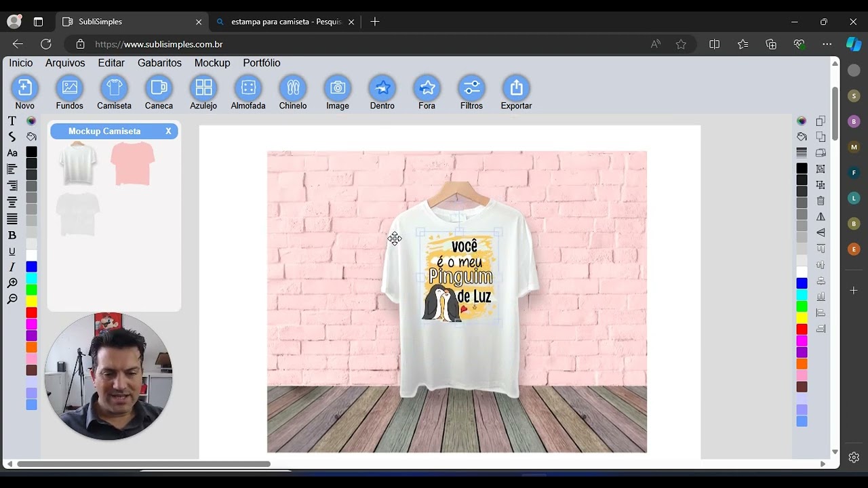
Task: Zoom in with magnifier plus
Action: pos(12,283)
